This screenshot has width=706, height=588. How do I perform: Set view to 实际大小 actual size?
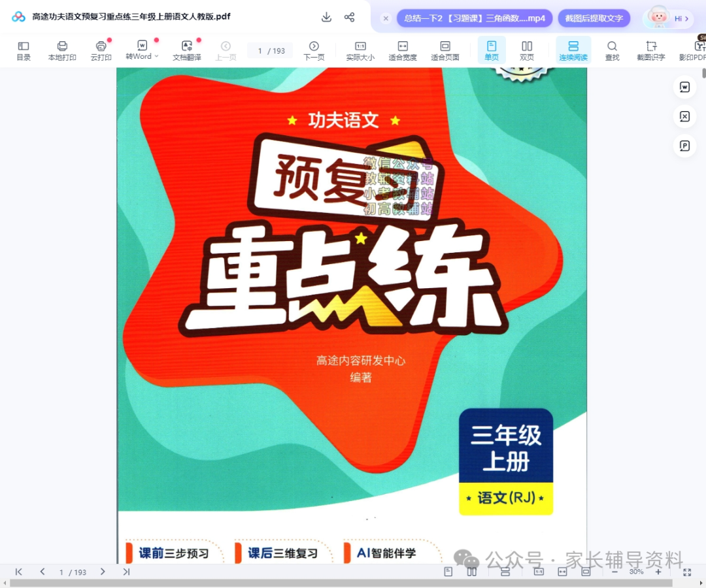[x=360, y=51]
